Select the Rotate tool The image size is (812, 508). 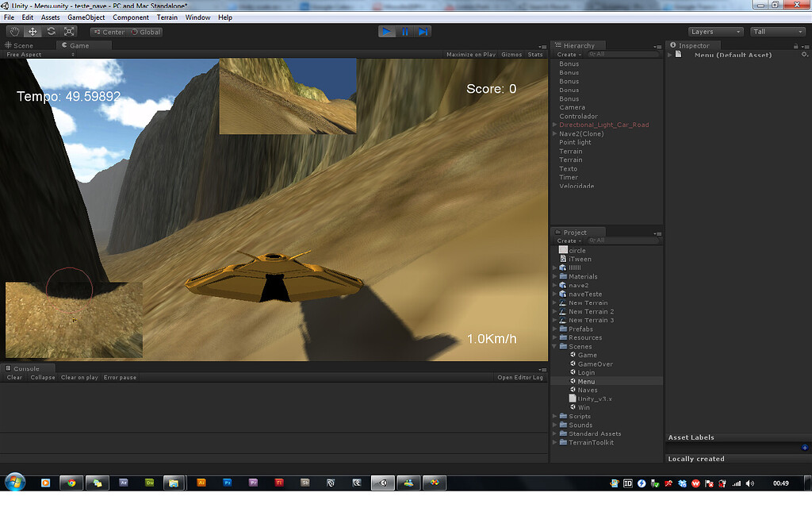pyautogui.click(x=50, y=31)
